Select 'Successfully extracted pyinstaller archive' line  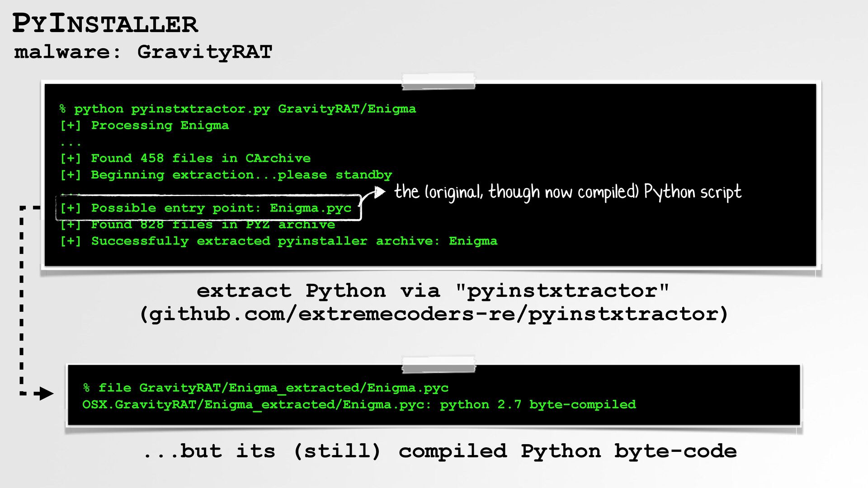(x=279, y=241)
